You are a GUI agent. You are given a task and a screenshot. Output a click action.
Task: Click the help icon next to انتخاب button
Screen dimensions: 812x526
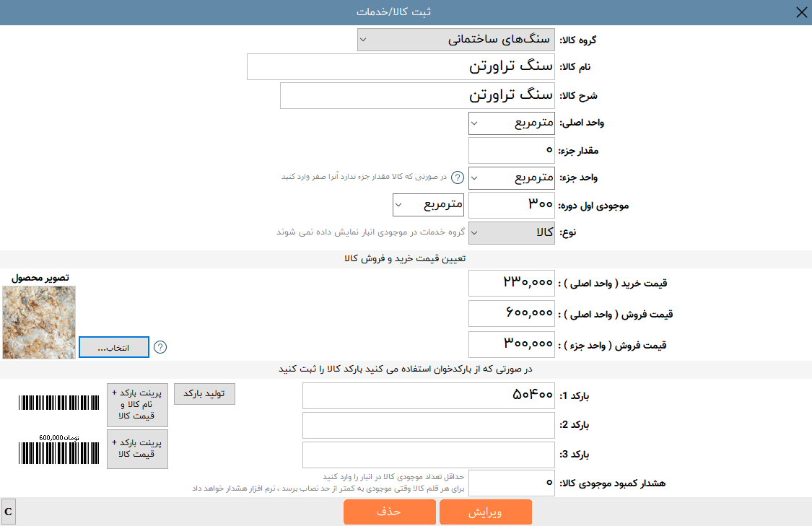pyautogui.click(x=160, y=347)
